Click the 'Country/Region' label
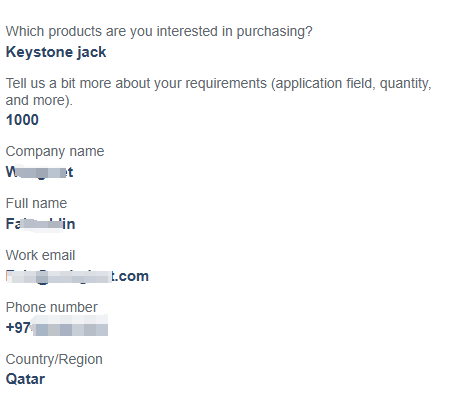The height and width of the screenshot is (402, 452). pos(54,360)
